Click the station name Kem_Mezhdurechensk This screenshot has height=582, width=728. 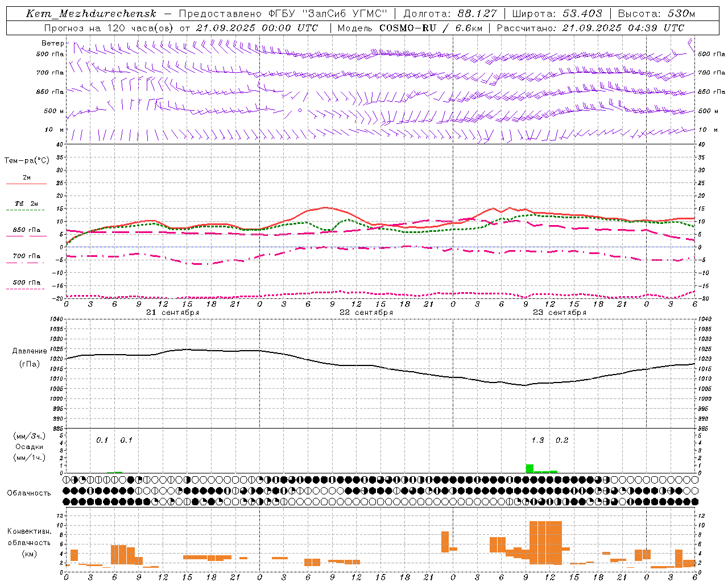(91, 14)
